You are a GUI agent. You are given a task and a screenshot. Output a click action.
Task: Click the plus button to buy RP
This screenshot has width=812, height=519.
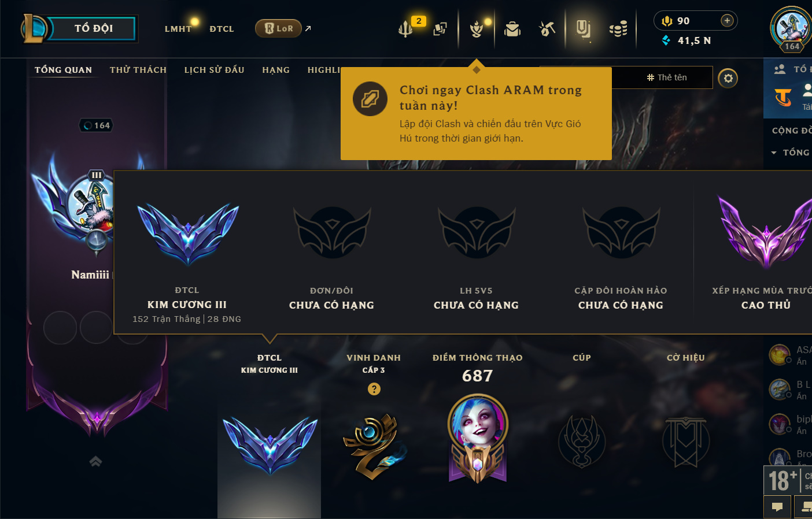[727, 21]
